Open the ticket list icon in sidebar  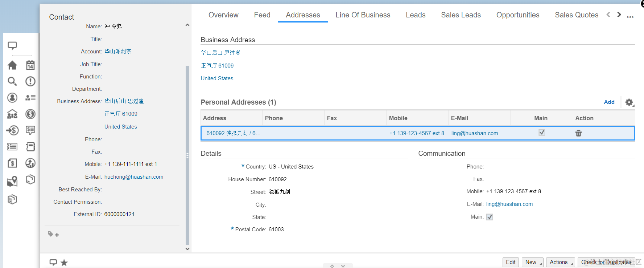pyautogui.click(x=12, y=147)
